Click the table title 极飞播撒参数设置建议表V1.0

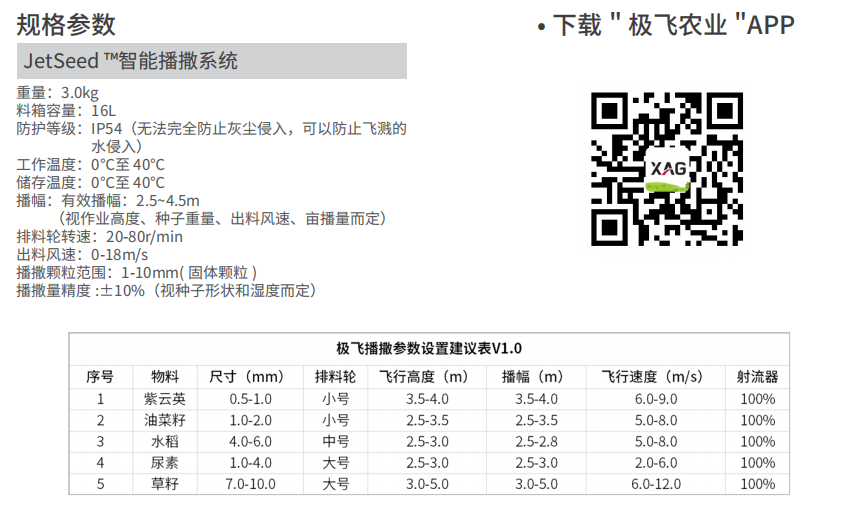coord(429,349)
